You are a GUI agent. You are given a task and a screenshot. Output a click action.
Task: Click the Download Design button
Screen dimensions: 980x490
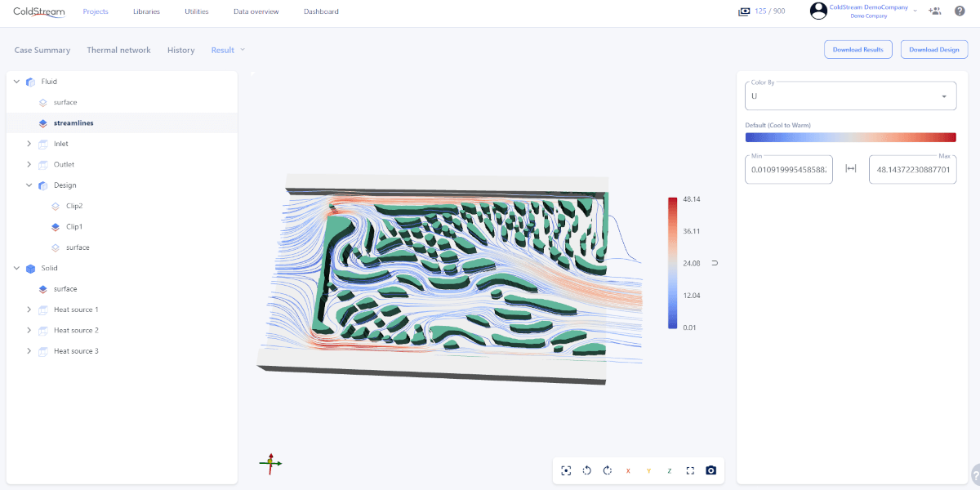933,49
